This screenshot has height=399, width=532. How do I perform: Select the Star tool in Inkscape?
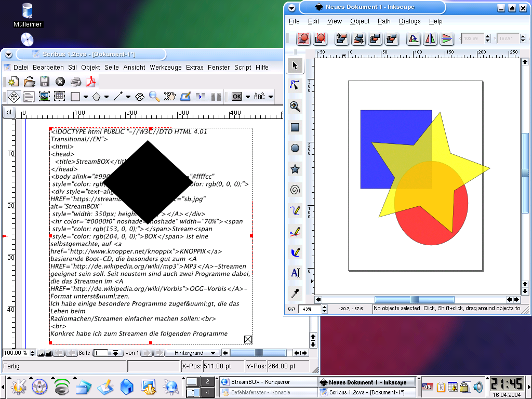(295, 169)
